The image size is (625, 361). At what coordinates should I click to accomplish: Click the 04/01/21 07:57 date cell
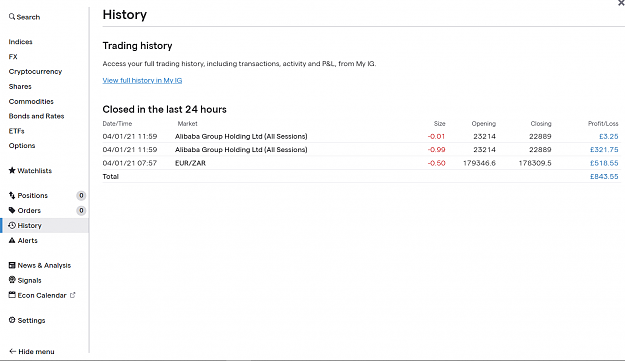tap(130, 163)
